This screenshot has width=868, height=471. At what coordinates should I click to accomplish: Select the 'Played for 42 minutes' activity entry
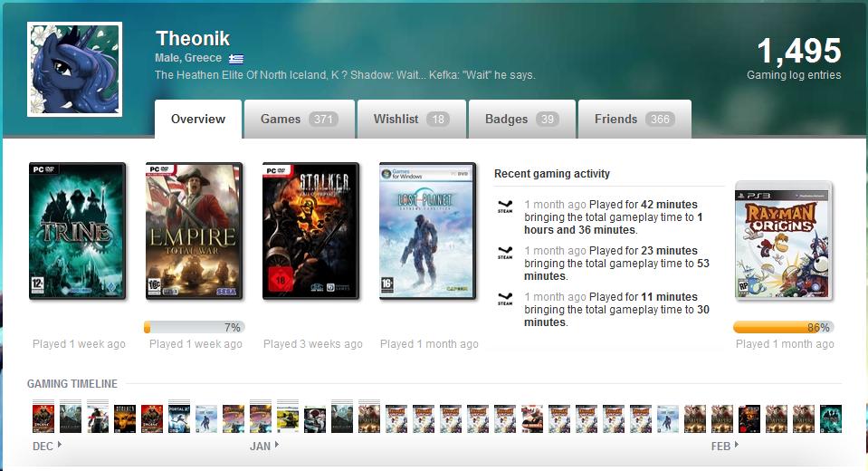click(614, 217)
